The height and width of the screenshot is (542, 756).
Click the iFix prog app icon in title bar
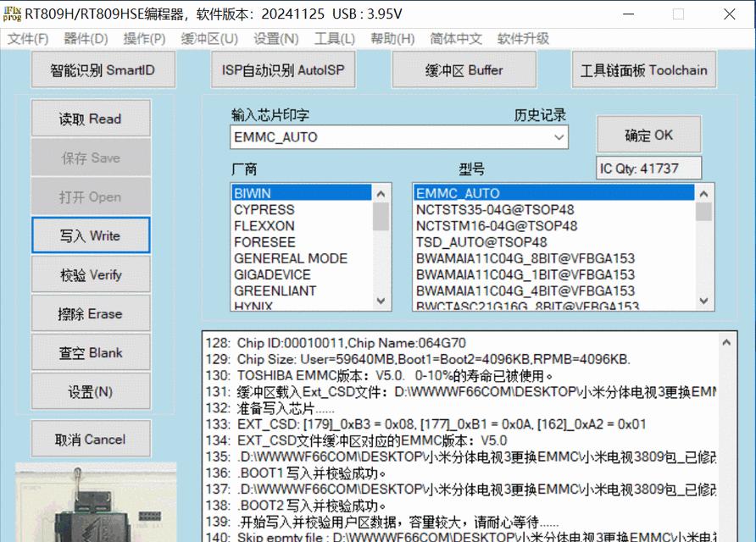[12, 14]
